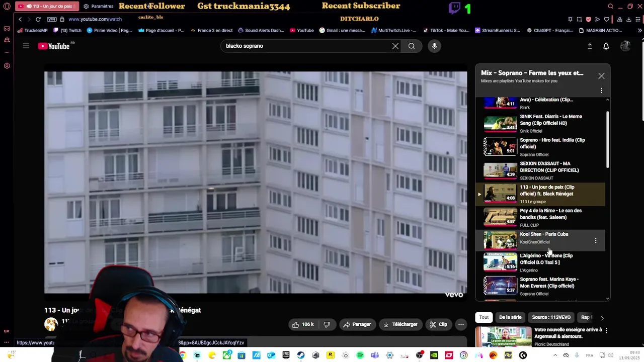This screenshot has height=362, width=644.
Task: Play Psy 4 de la Rime - Le son des bandits
Action: pyautogui.click(x=541, y=218)
